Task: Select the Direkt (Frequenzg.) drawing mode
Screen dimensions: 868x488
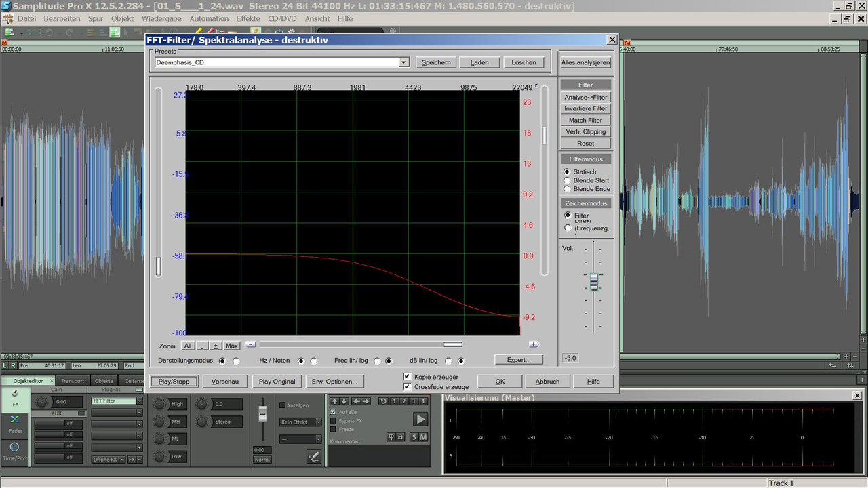Action: pos(568,228)
